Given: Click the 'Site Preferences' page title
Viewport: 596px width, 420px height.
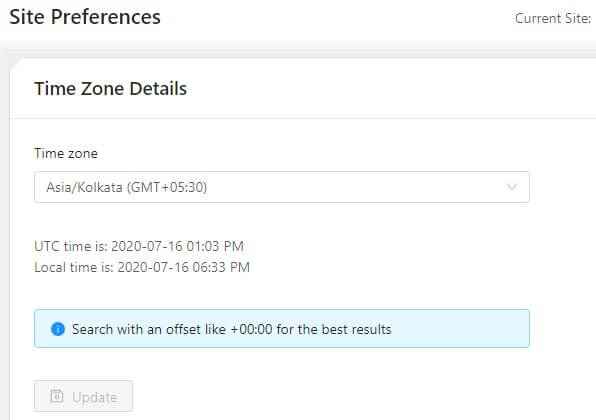Looking at the screenshot, I should click(85, 17).
